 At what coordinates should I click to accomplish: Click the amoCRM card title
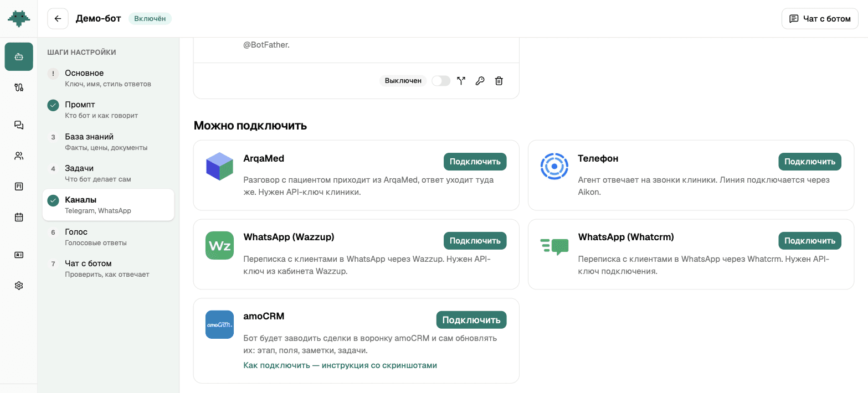click(264, 317)
